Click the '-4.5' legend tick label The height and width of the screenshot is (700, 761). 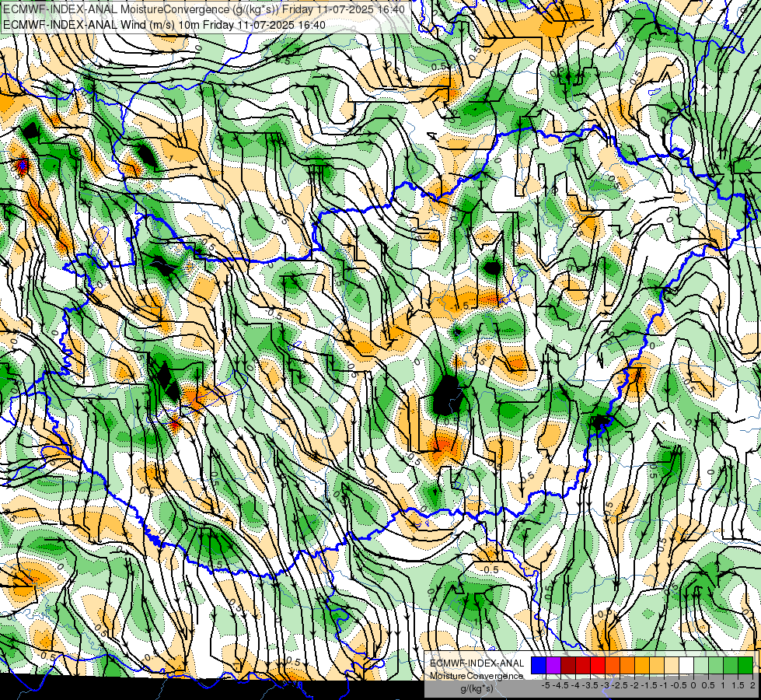(x=560, y=685)
